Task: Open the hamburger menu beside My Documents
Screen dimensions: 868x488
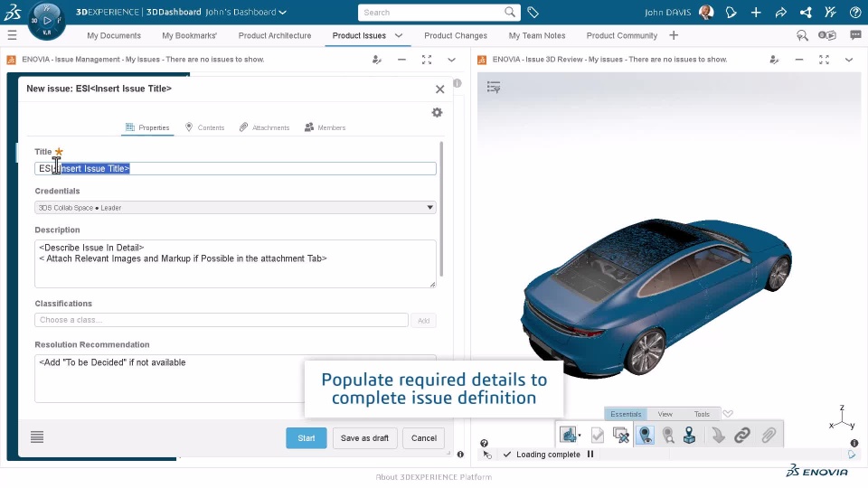Action: point(12,35)
